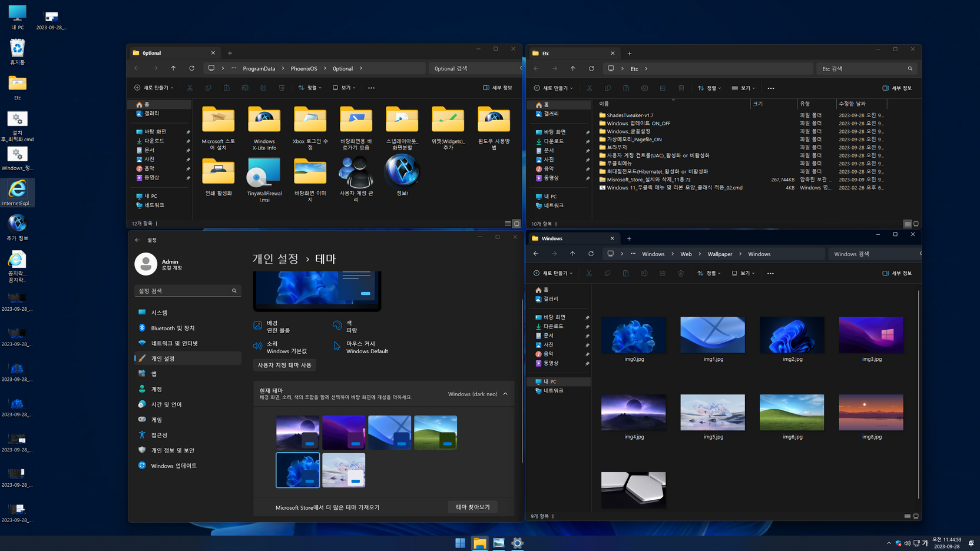Open the Xbox 로그인 수정 folder
Viewport: 980px width, 551px height.
click(x=310, y=128)
